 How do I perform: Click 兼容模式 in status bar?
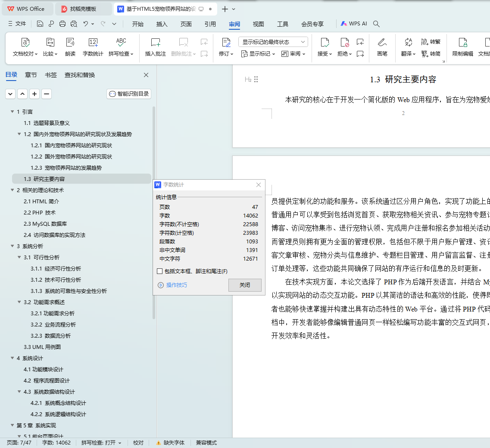tap(206, 443)
